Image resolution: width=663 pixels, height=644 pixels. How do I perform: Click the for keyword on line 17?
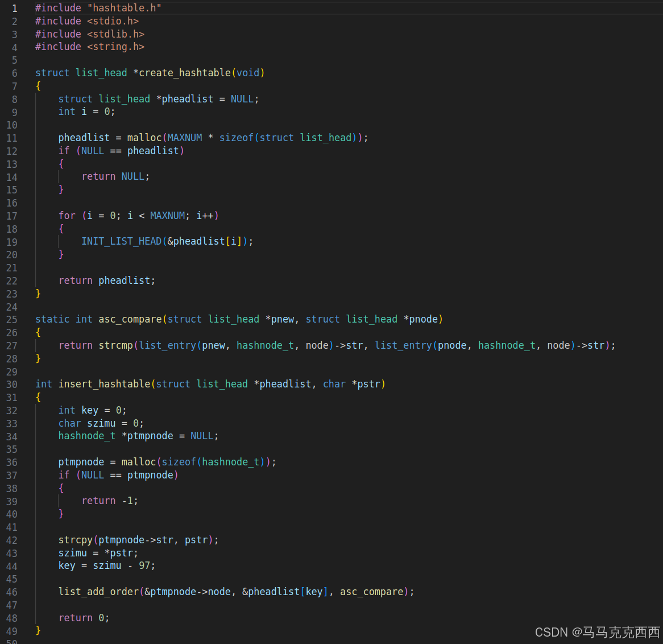point(67,216)
